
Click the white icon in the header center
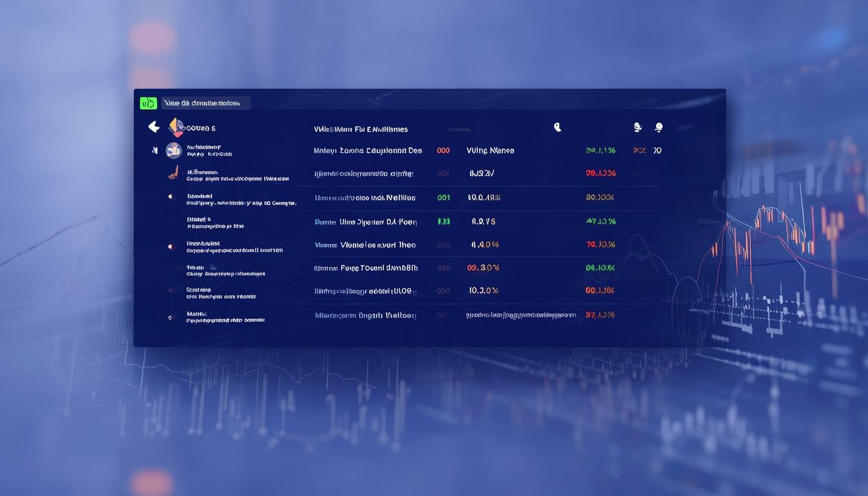tap(557, 127)
